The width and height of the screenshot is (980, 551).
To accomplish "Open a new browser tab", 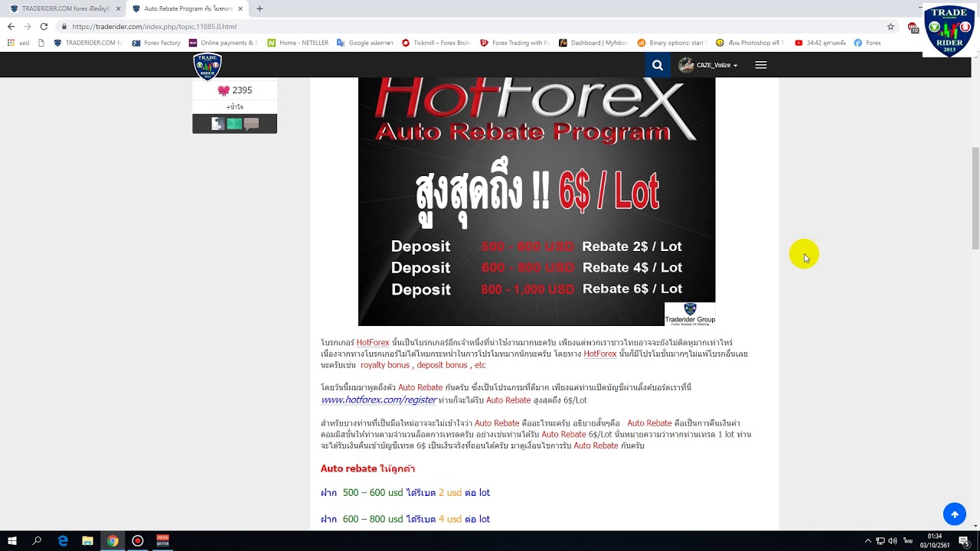I will (x=260, y=8).
